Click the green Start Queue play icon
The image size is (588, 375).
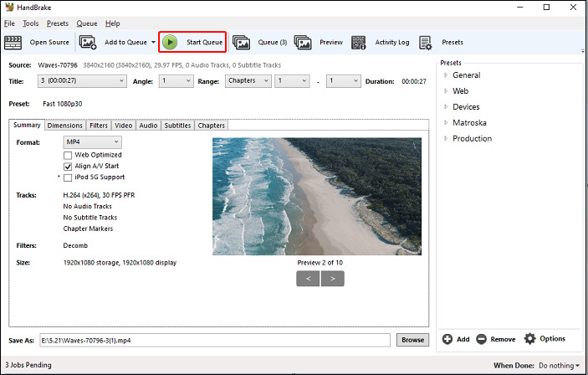[x=170, y=42]
